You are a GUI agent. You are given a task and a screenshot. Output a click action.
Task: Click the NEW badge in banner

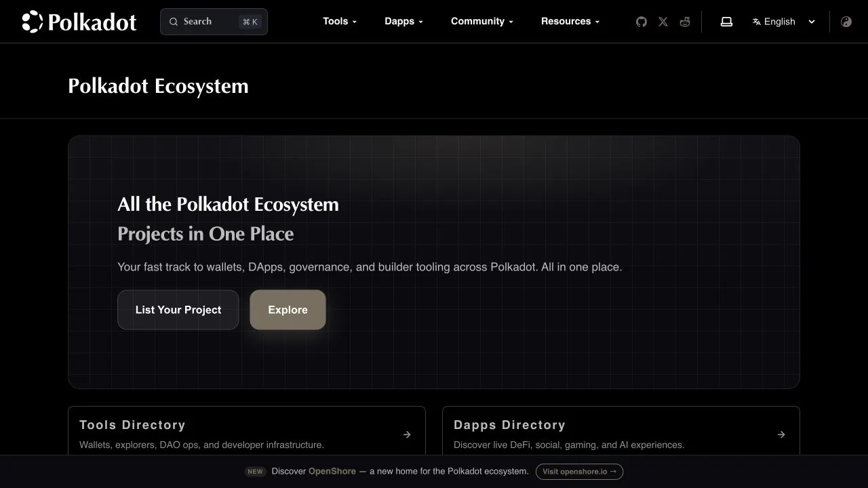[x=255, y=471]
